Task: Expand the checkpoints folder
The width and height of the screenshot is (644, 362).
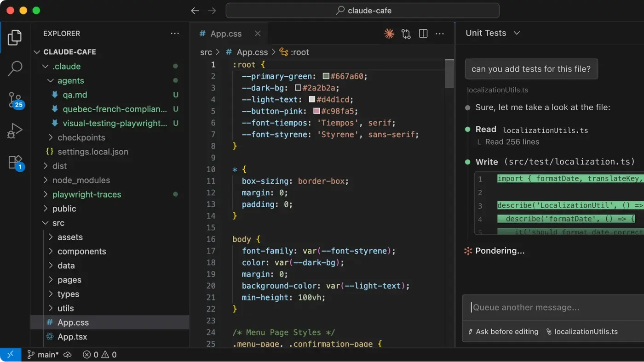Action: [x=81, y=137]
